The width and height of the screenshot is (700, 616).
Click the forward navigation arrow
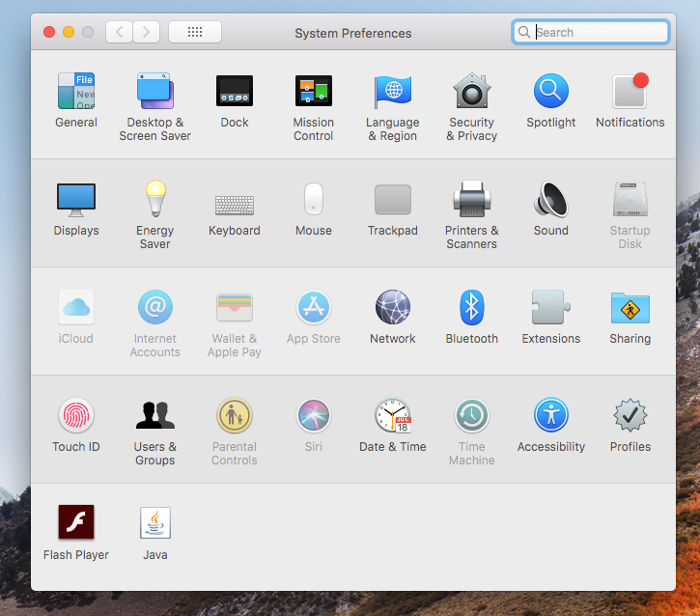point(146,32)
